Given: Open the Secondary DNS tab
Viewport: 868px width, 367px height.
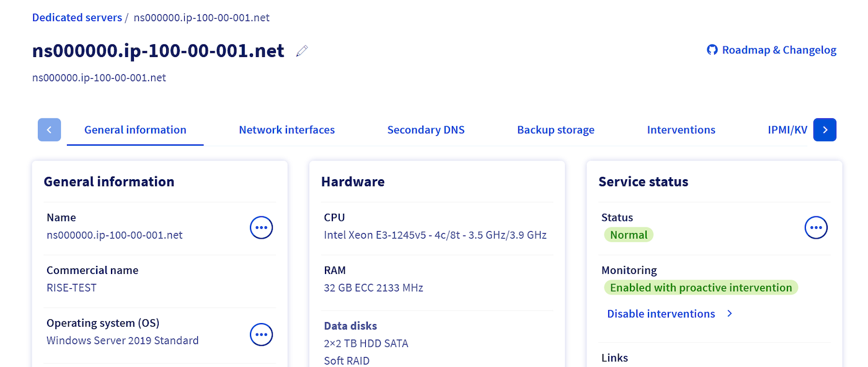Looking at the screenshot, I should click(426, 130).
